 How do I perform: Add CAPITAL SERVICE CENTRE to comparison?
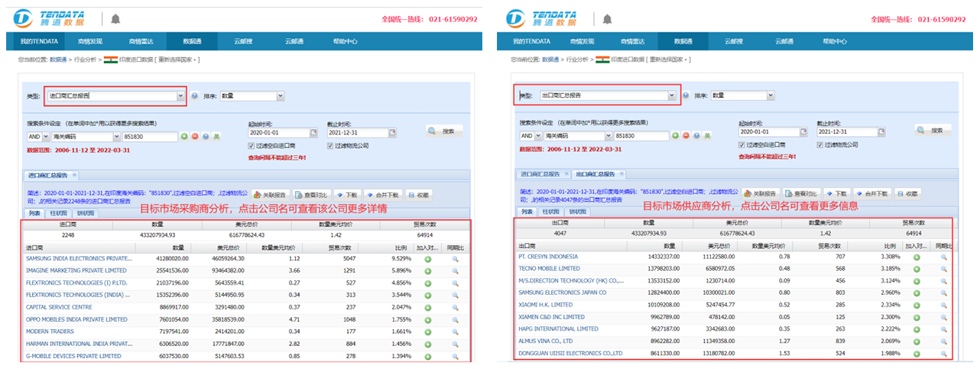pos(428,307)
